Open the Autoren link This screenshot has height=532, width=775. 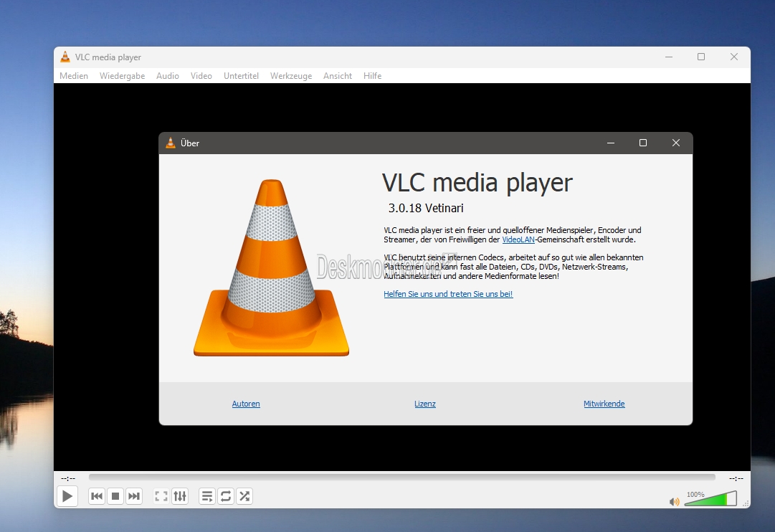coord(246,404)
